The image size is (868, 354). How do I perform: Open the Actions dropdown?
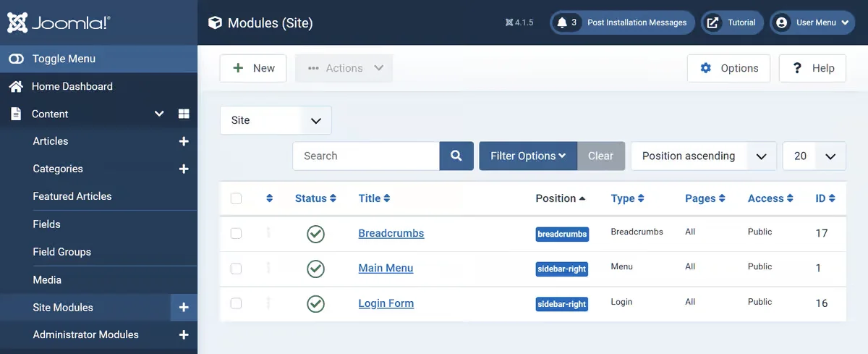344,68
